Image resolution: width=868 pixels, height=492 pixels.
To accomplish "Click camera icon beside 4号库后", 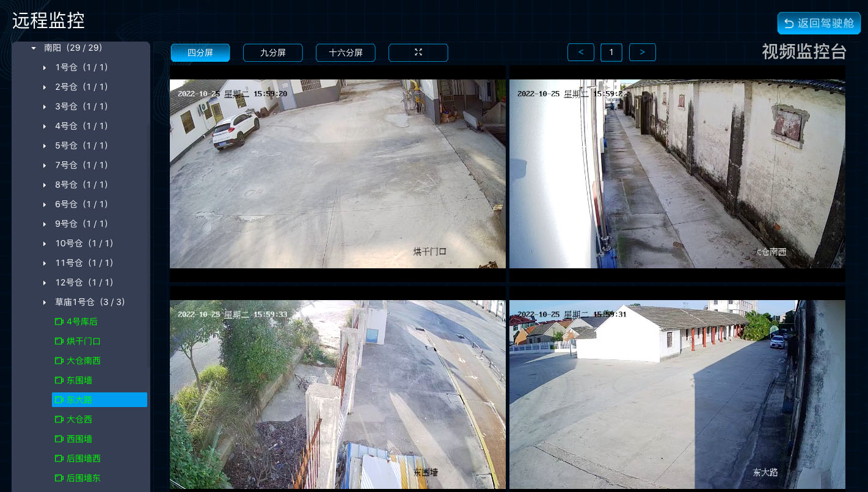I will tap(59, 321).
